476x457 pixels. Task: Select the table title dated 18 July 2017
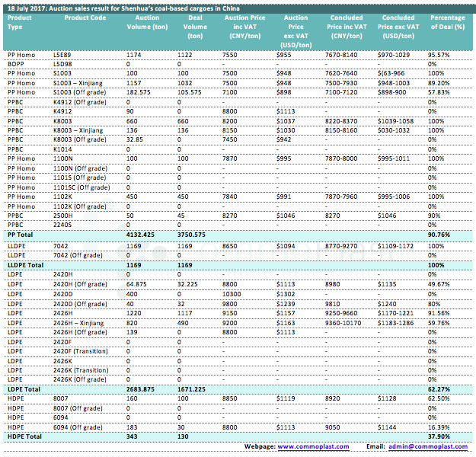112,6
